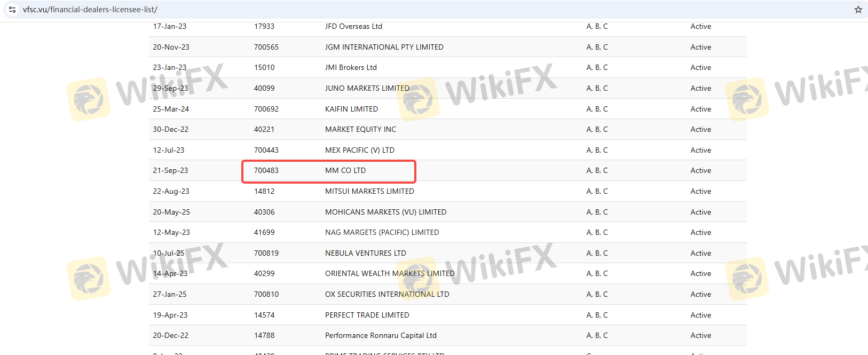
Task: Select MITSUI MARKETS LIMITED name
Action: click(x=369, y=192)
